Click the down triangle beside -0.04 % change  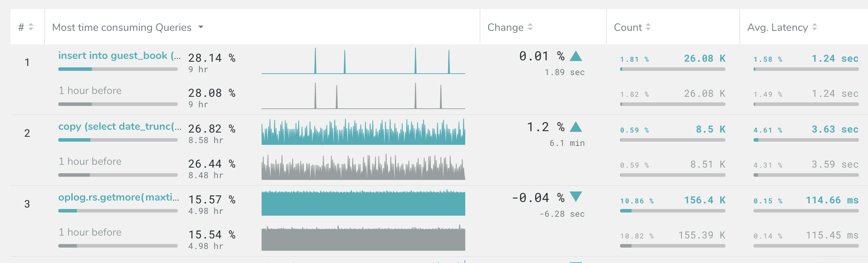pos(576,196)
